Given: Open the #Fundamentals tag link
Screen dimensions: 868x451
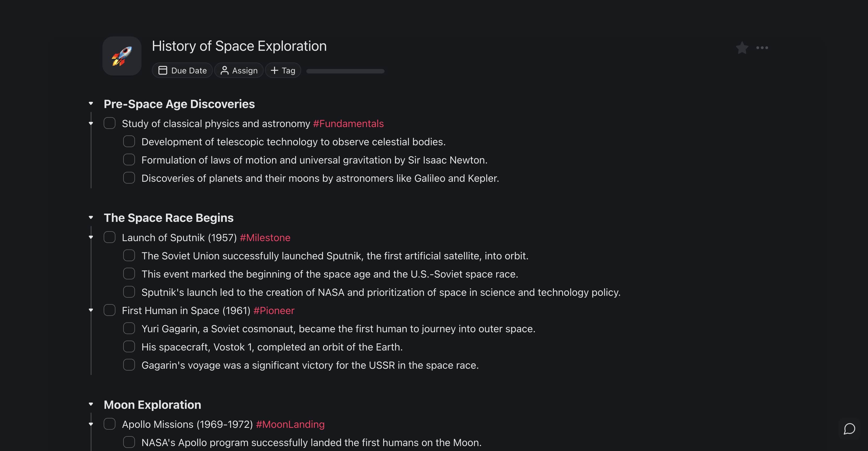Looking at the screenshot, I should [348, 124].
